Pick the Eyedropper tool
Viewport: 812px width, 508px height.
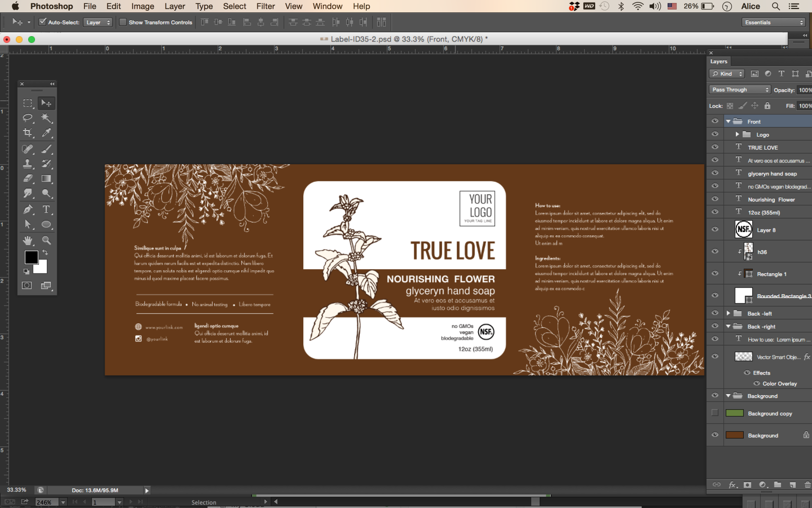click(46, 133)
